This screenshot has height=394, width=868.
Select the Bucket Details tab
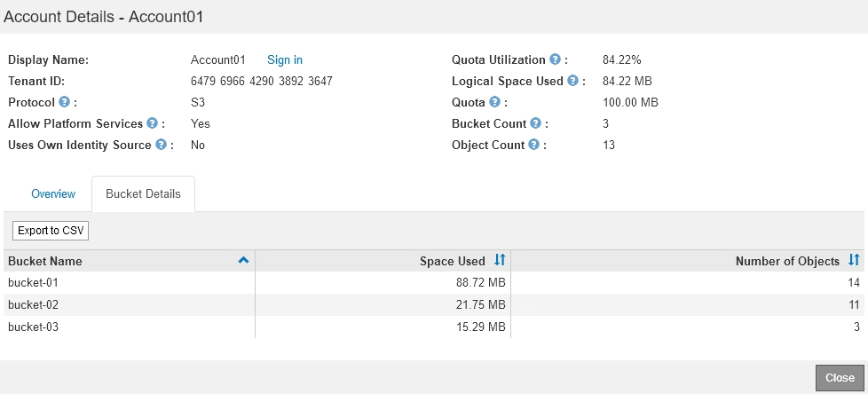(143, 193)
